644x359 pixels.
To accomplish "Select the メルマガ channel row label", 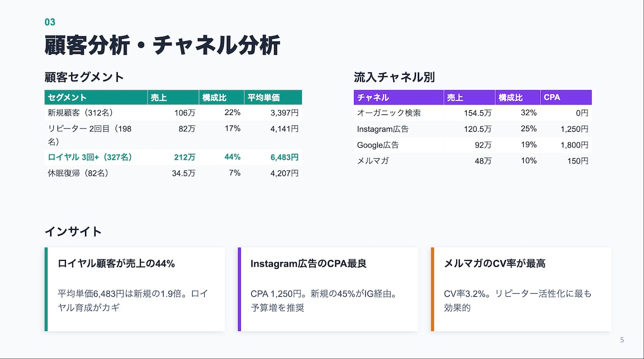I will [x=373, y=161].
